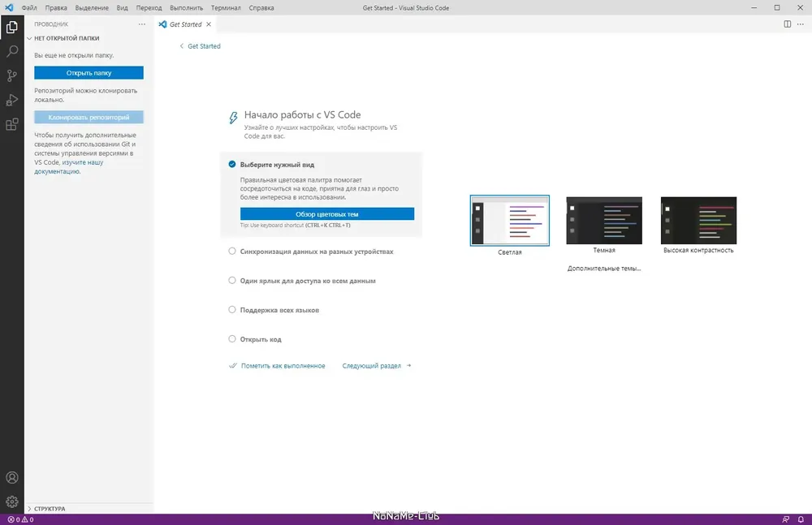Maximize the Visual Studio Code window
The width and height of the screenshot is (812, 525).
tap(777, 8)
